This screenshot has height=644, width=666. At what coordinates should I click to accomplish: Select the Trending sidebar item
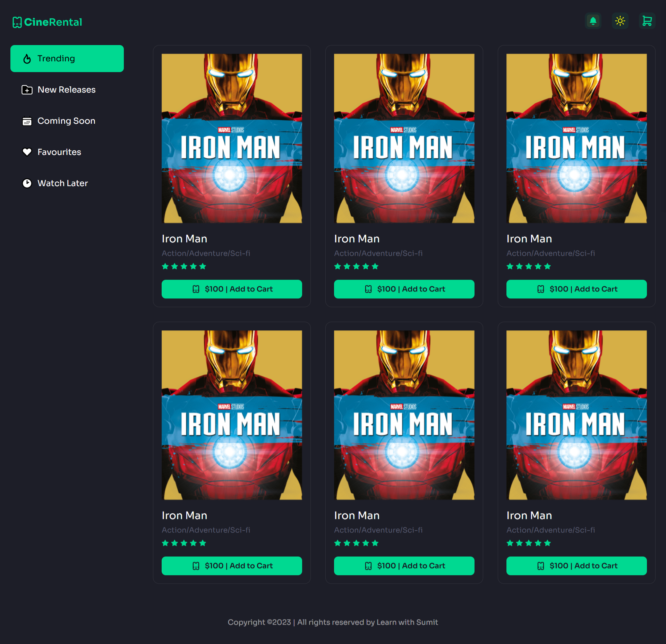tap(67, 59)
